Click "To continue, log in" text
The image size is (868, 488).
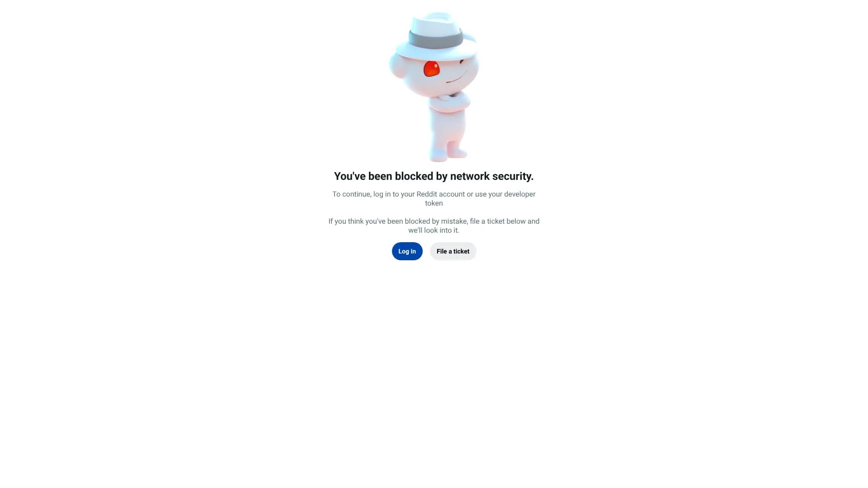(x=362, y=194)
